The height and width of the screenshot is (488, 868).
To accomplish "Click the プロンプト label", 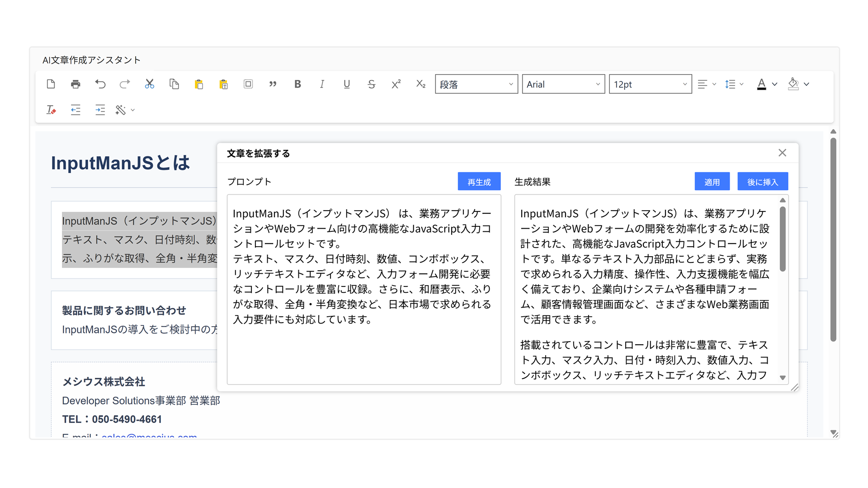I will coord(249,182).
